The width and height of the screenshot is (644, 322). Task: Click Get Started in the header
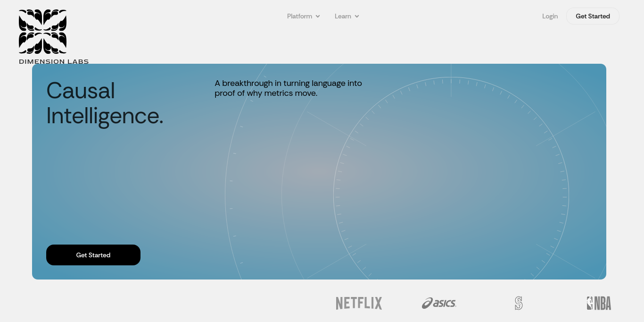[593, 16]
